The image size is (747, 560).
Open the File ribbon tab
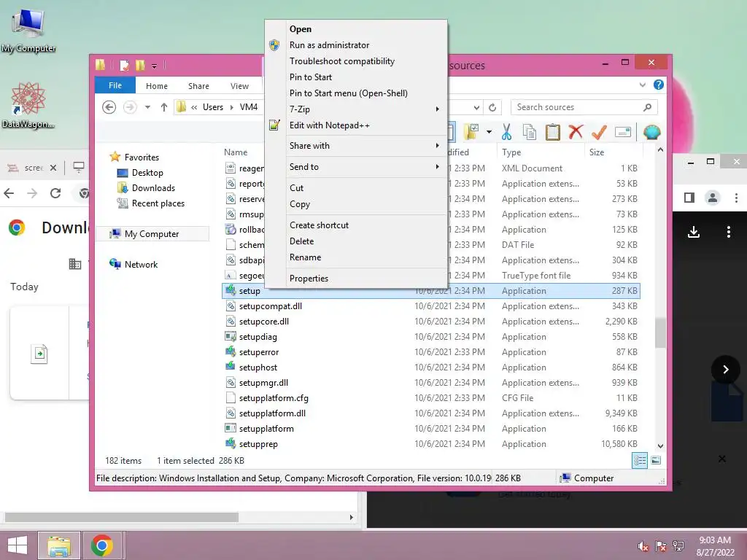tap(115, 85)
